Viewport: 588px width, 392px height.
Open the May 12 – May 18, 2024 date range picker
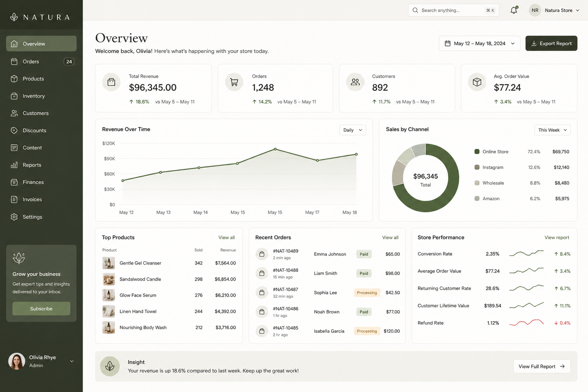[x=480, y=43]
